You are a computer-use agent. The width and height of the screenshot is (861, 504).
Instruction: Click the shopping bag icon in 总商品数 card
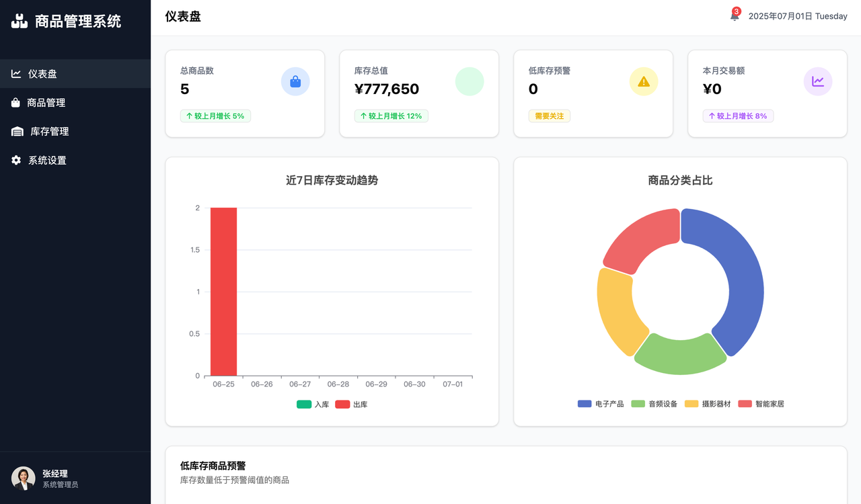[295, 81]
